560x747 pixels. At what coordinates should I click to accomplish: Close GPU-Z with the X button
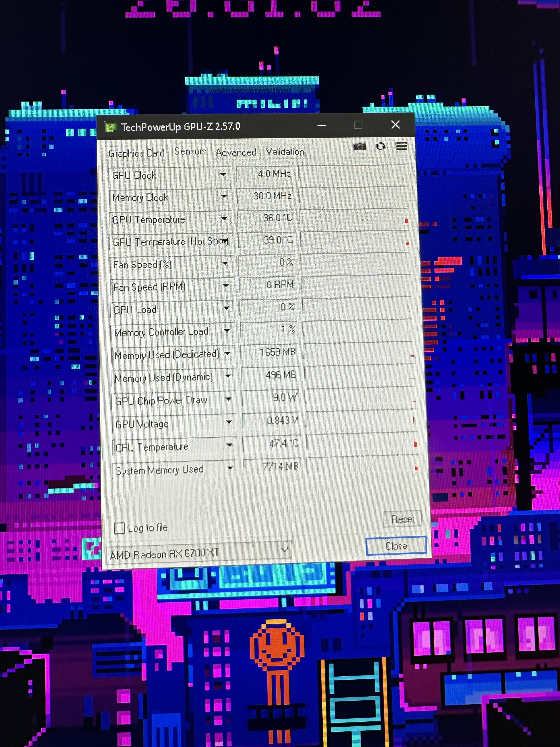[395, 125]
